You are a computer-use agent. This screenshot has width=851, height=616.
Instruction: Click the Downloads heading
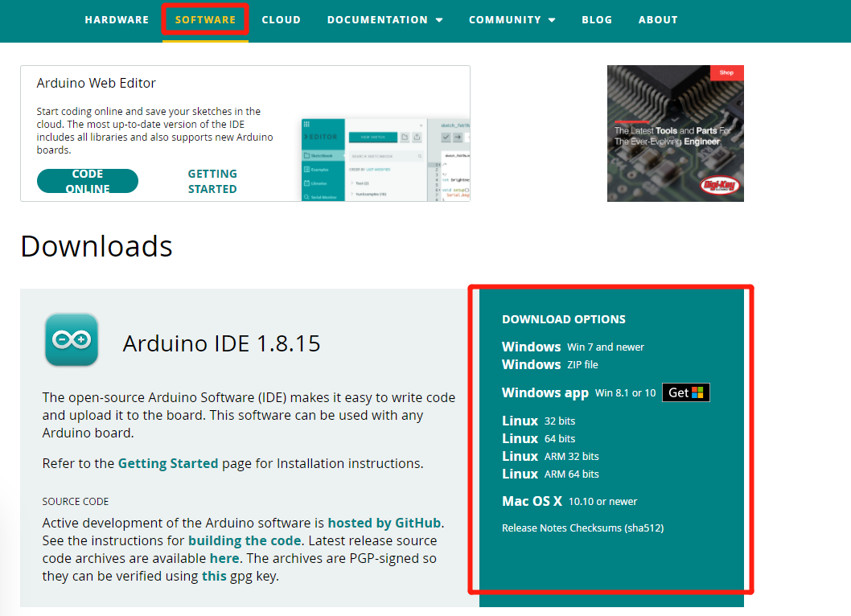pos(97,246)
